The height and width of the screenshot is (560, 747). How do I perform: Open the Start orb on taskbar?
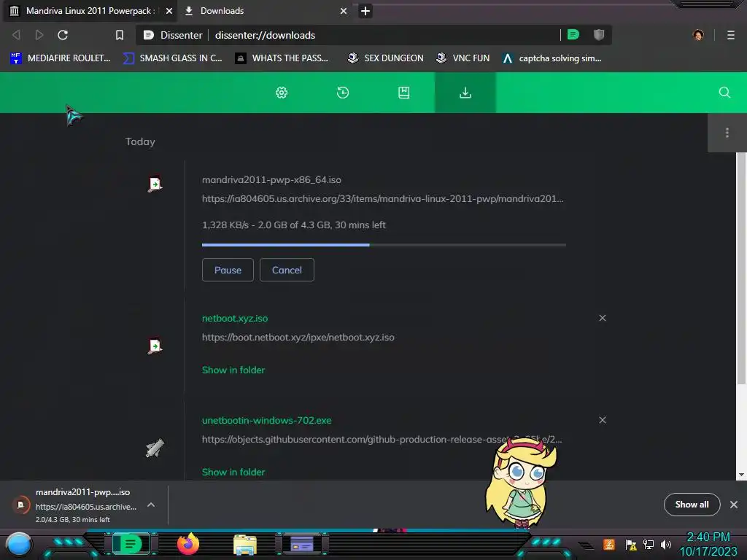[x=18, y=545]
